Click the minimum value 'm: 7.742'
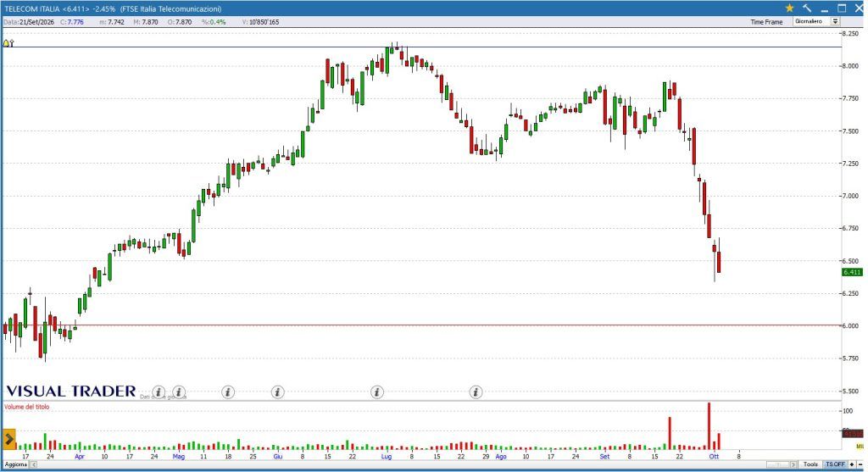 tap(112, 22)
